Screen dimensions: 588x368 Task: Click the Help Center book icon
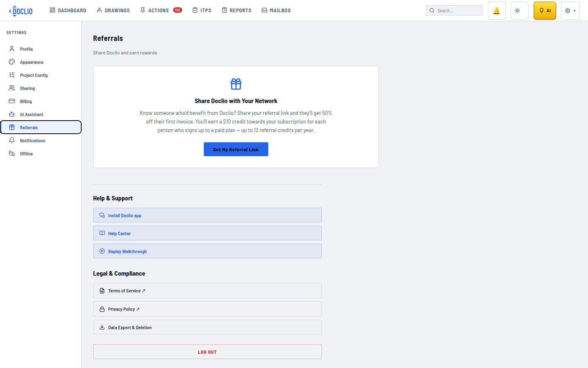tap(102, 233)
